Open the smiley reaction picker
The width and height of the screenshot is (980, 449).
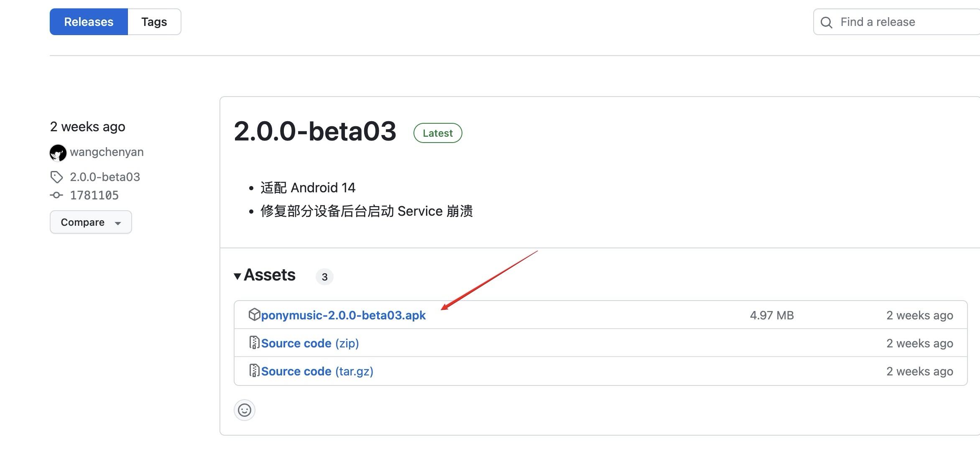click(x=245, y=410)
